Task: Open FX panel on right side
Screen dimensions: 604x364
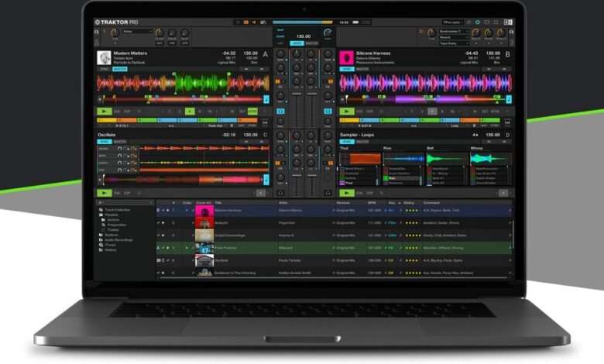Action: point(511,32)
